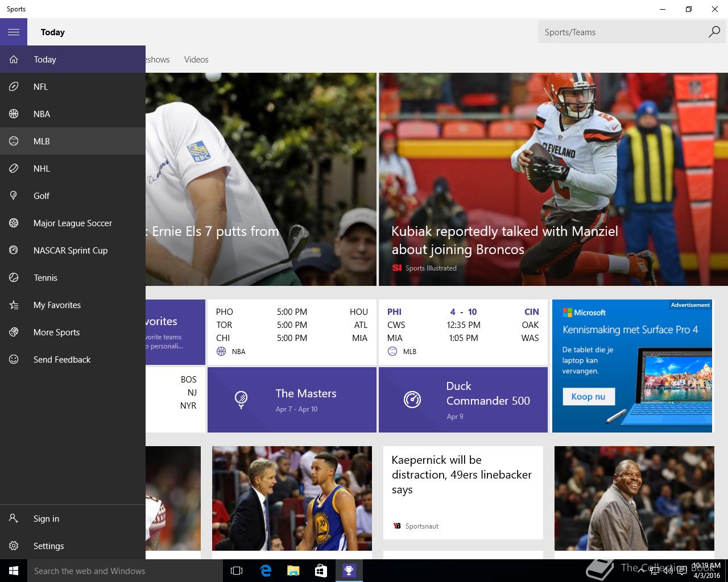Viewport: 728px width, 582px height.
Task: Click the My Favorites star icon
Action: tap(14, 305)
